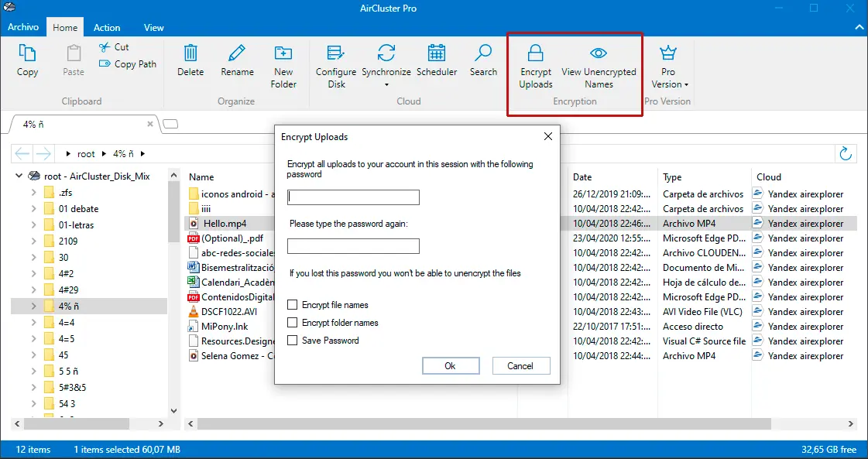Click the Rename pencil icon
868x459 pixels.
237,53
